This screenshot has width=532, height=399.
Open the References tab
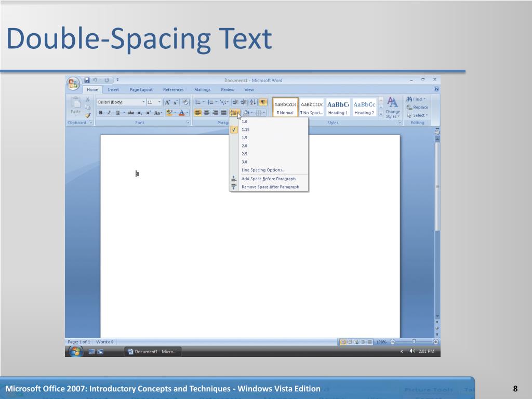click(174, 89)
